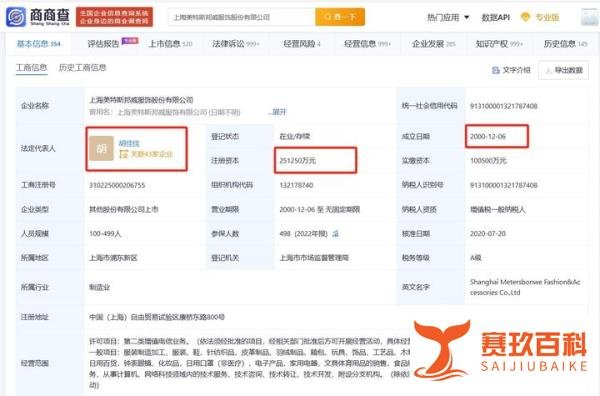The height and width of the screenshot is (396, 600).
Task: Switch to the 评估报告 tab
Action: pos(103,44)
